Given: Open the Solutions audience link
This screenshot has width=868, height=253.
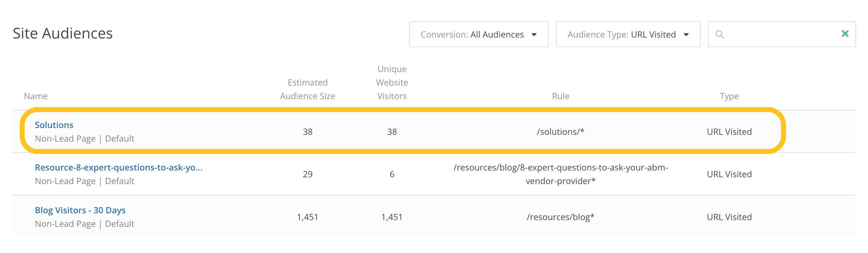Looking at the screenshot, I should pos(54,125).
